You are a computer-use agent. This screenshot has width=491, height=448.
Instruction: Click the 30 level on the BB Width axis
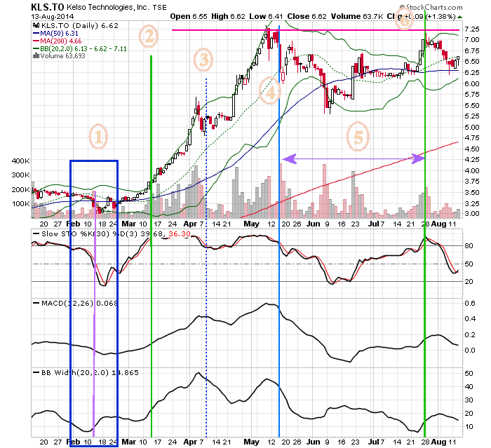click(469, 400)
